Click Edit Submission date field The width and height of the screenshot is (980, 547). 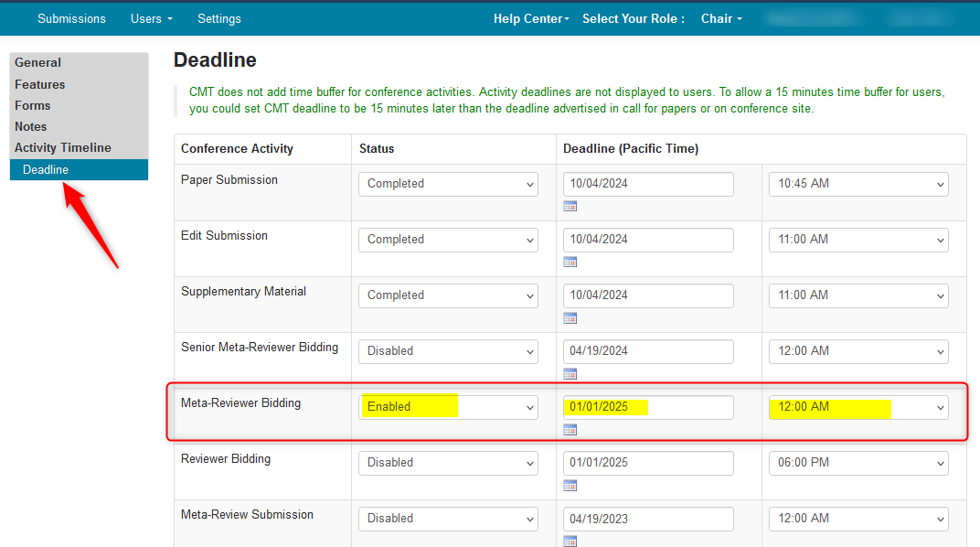[x=648, y=240]
